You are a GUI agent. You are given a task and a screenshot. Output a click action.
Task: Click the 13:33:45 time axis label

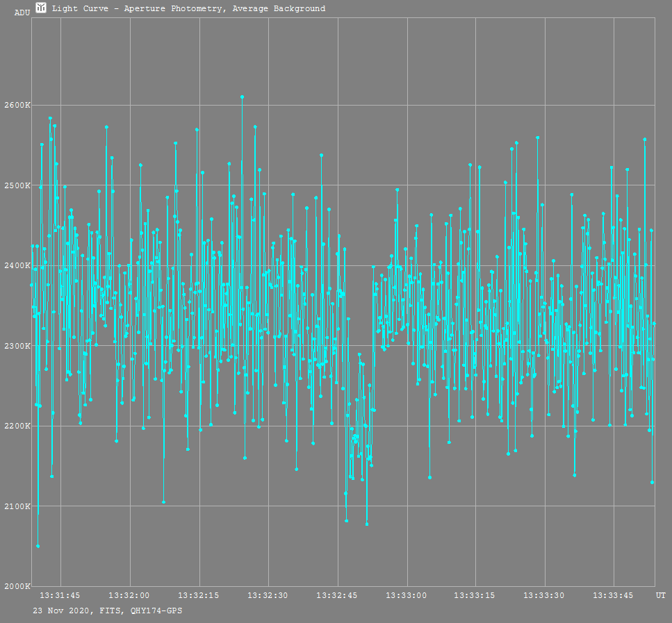(614, 596)
